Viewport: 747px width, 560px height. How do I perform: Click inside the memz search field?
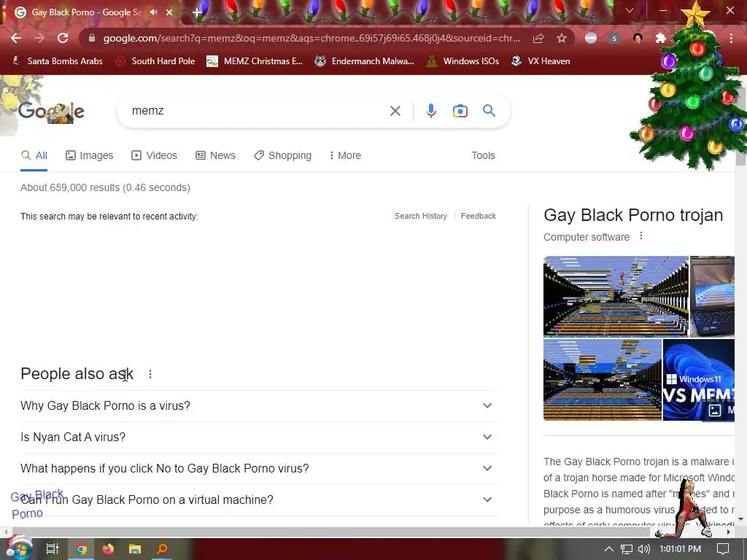click(x=258, y=111)
